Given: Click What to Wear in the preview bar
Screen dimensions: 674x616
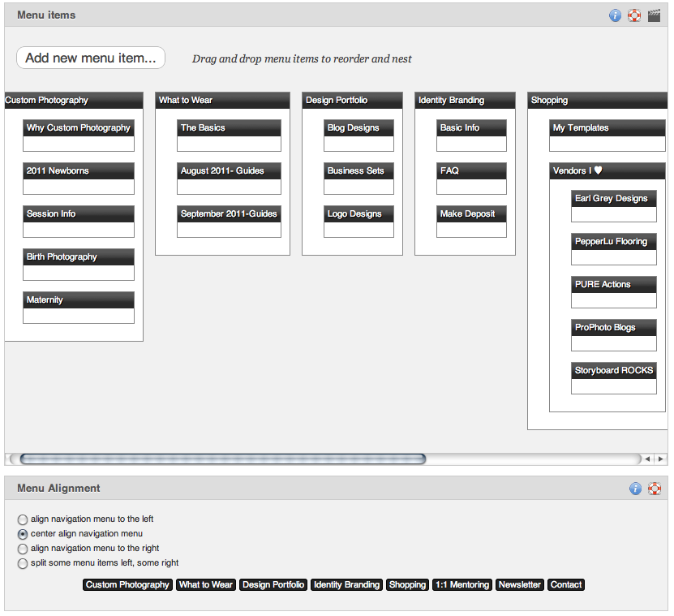Looking at the screenshot, I should (206, 584).
